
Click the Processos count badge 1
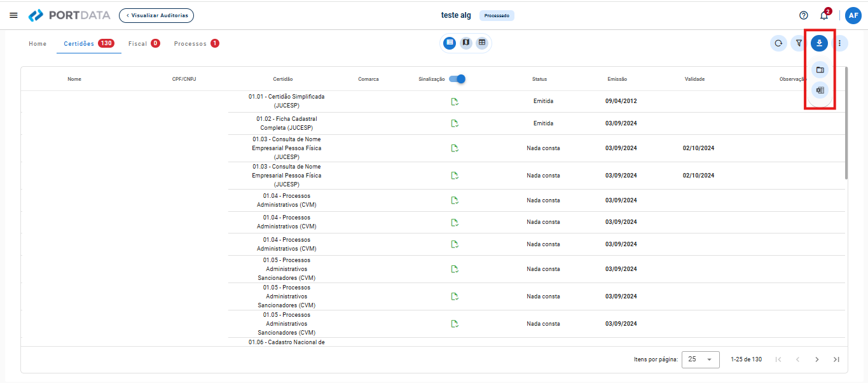coord(215,44)
